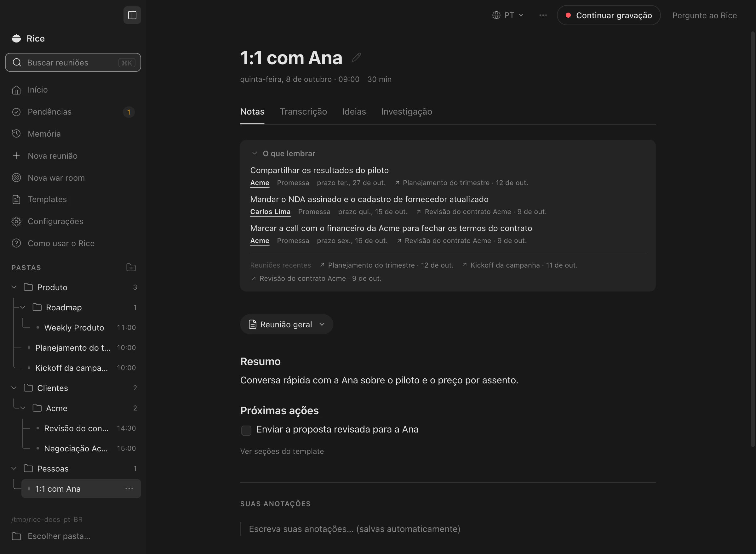The height and width of the screenshot is (554, 756).
Task: Click the Escolher pasta folder icon
Action: click(16, 536)
